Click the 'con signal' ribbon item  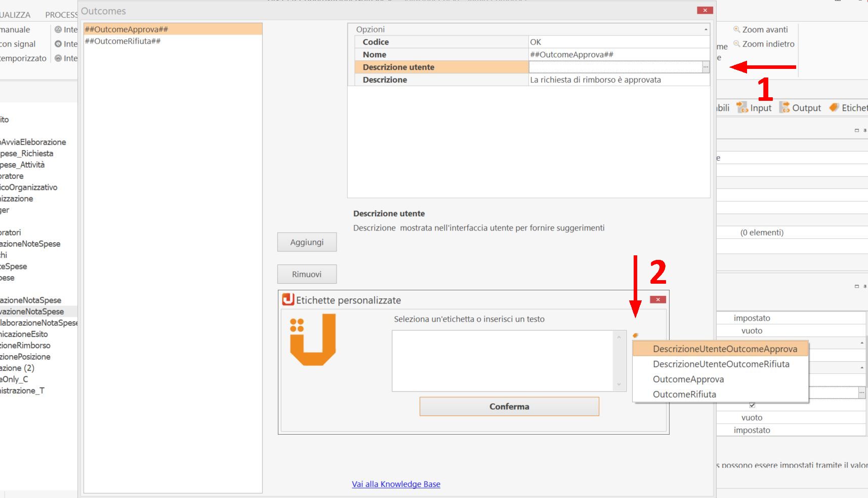coord(18,44)
